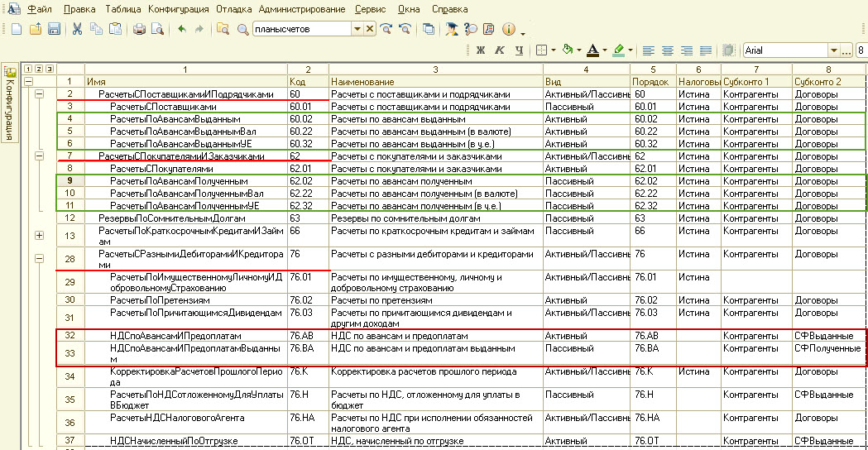Collapse the account 76 group at row 28

(39, 258)
